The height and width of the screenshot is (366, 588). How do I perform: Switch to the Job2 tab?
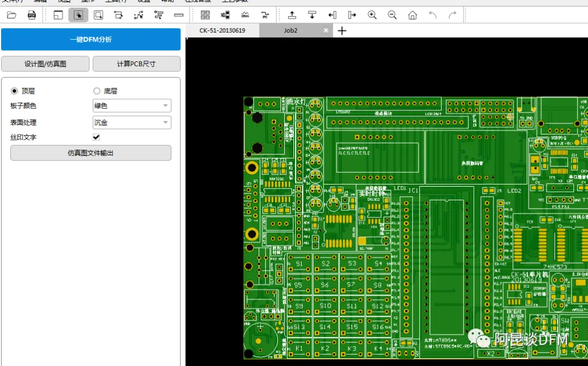point(291,30)
